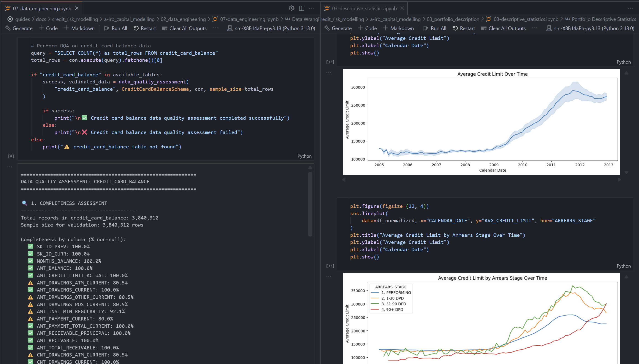Viewport: 639px width, 364px height.
Task: Open docs breadcrumb in left editor
Action: click(x=41, y=19)
